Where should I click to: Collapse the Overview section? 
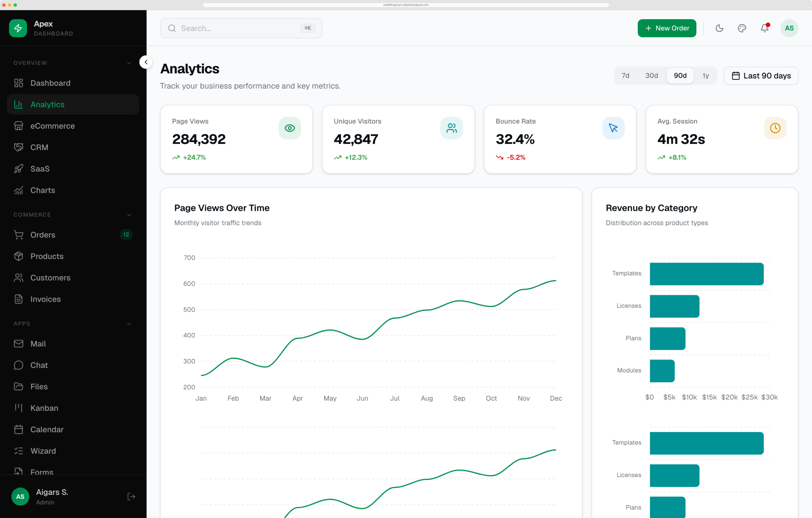129,63
